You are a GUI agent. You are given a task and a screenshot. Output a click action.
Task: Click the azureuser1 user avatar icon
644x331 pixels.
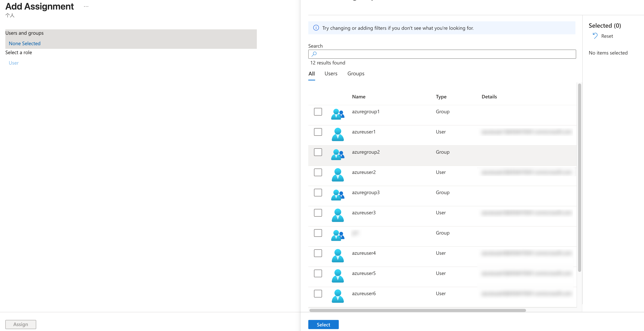click(337, 134)
